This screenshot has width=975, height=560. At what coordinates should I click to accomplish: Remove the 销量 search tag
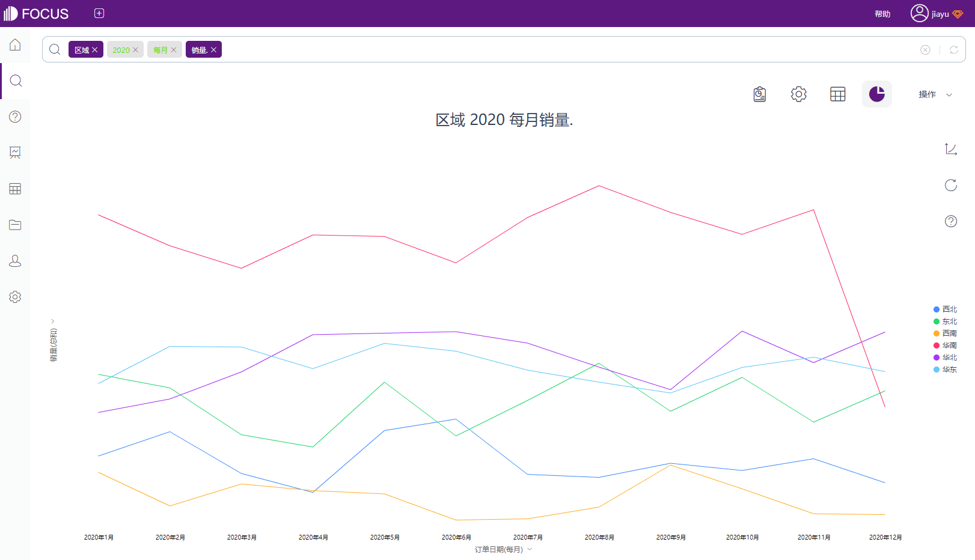click(x=213, y=50)
